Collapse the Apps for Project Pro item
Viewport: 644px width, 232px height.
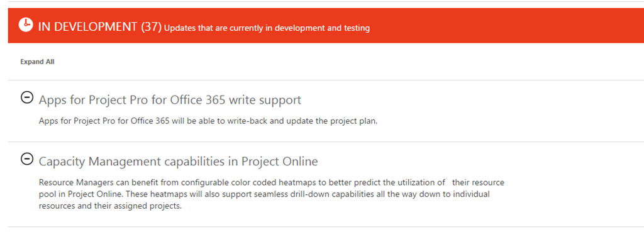[26, 97]
